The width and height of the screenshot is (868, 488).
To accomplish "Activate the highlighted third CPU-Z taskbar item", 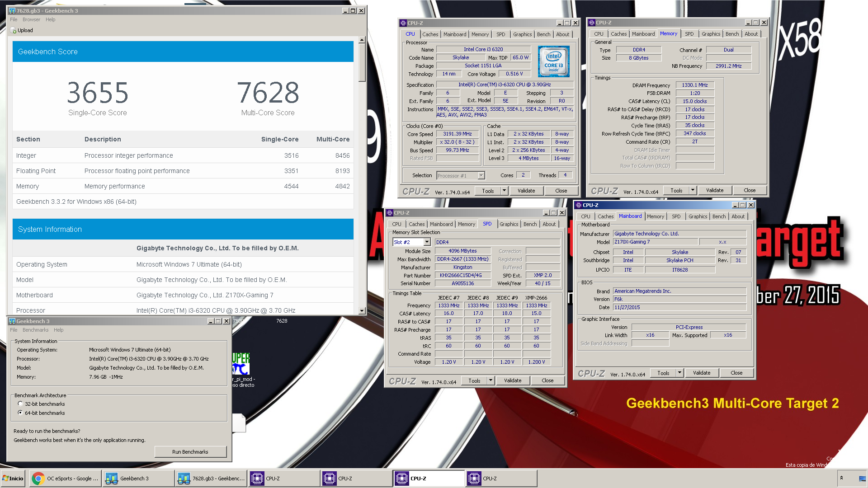I will (429, 479).
